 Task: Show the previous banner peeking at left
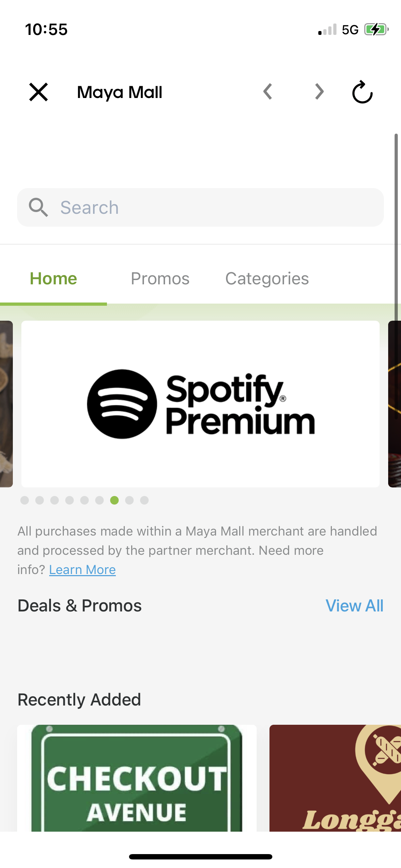coord(6,404)
